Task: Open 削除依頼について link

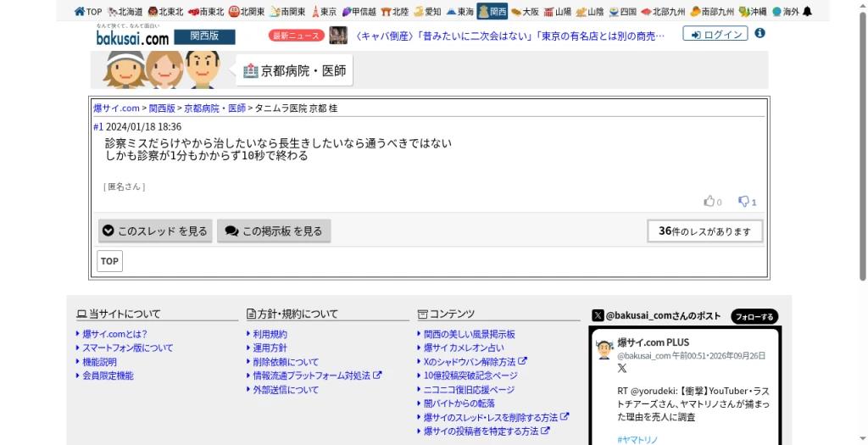Action: pyautogui.click(x=286, y=362)
